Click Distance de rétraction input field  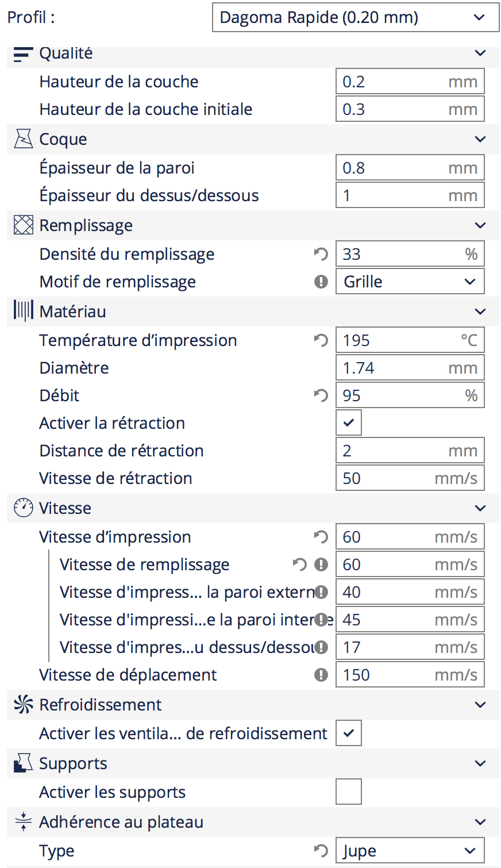tap(410, 451)
